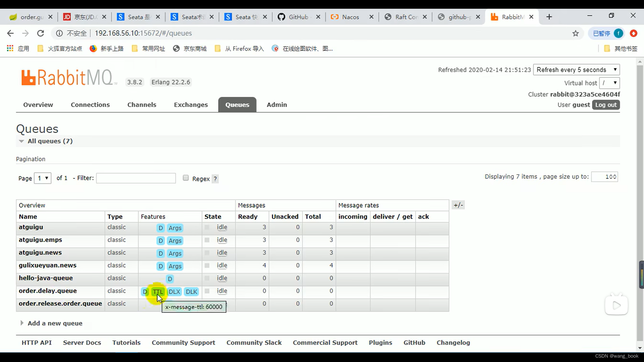Viewport: 644px width, 362px height.
Task: Click the DLK feature icon on order.delay.queue
Action: coord(192,291)
